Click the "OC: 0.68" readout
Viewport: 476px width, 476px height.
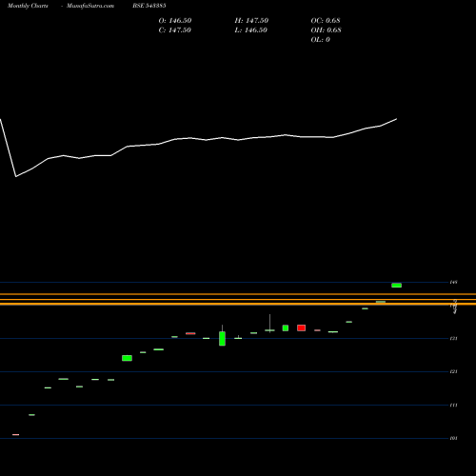pyautogui.click(x=326, y=21)
